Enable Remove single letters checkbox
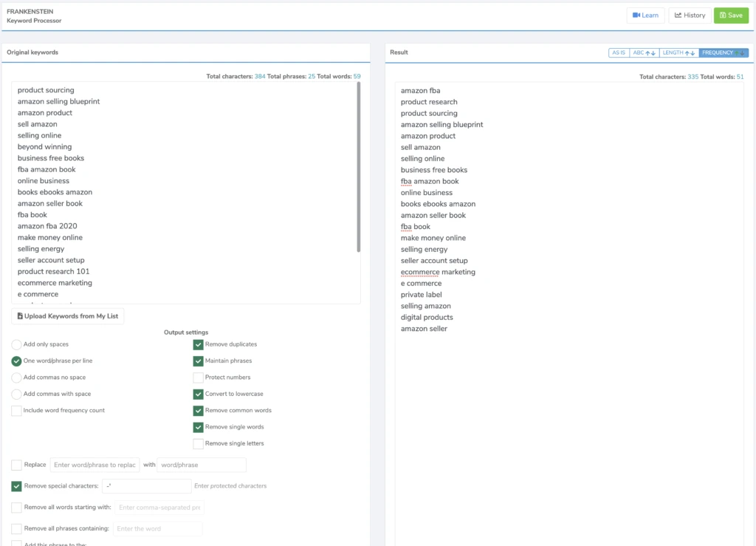Screen dimensions: 756x546 (x=198, y=444)
